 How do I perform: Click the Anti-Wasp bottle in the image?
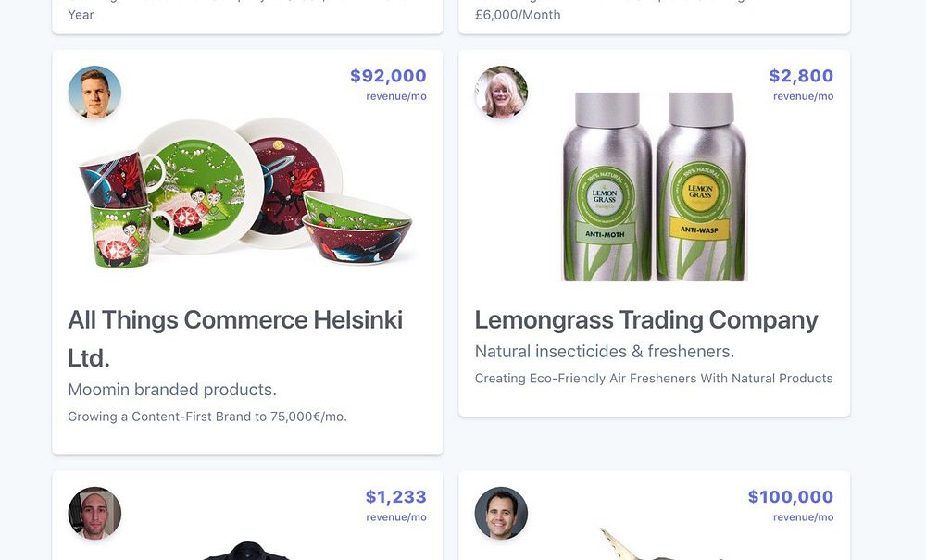point(701,186)
